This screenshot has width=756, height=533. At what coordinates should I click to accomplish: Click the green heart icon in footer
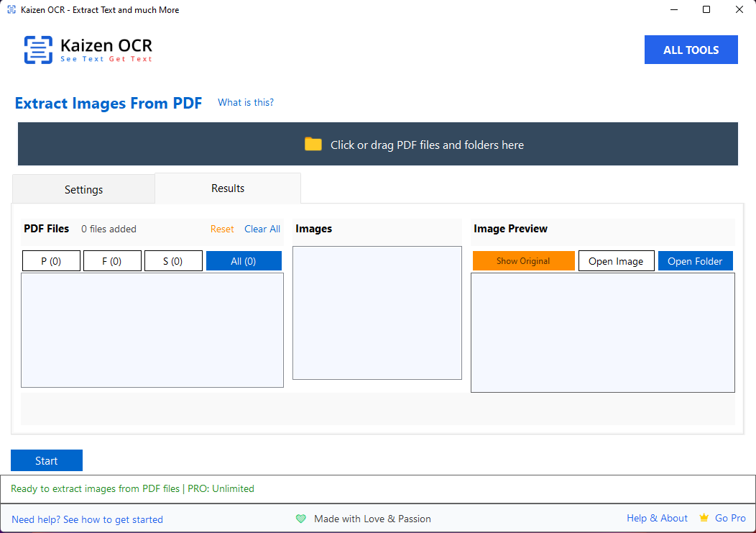pos(301,519)
